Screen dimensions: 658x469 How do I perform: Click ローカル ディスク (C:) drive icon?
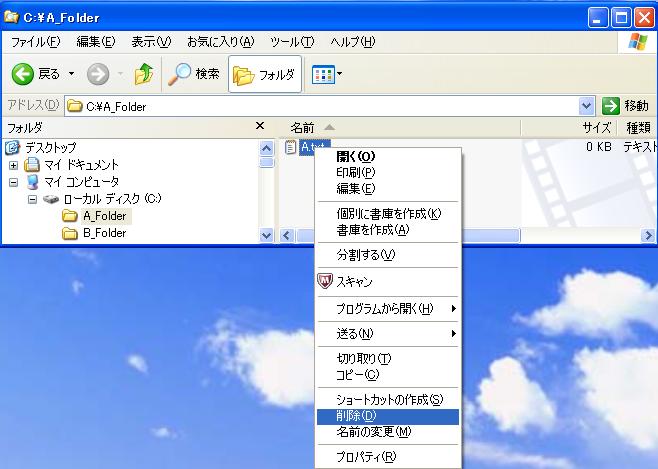point(51,199)
